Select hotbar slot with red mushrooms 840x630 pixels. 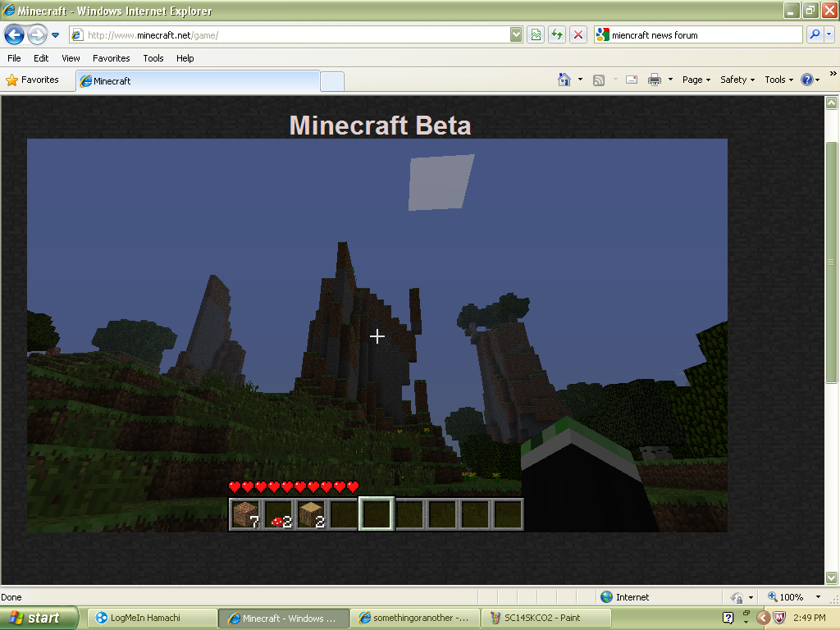(x=279, y=514)
